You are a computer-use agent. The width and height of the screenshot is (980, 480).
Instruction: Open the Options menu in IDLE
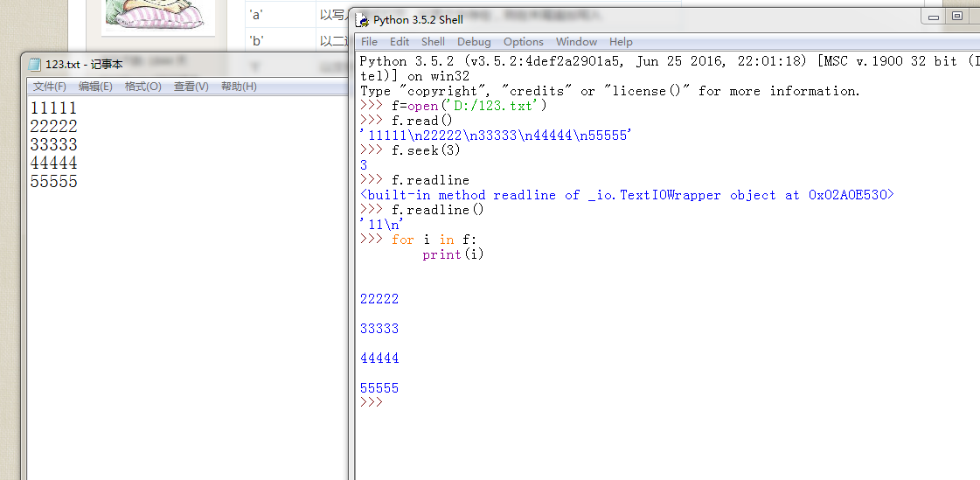(x=523, y=42)
